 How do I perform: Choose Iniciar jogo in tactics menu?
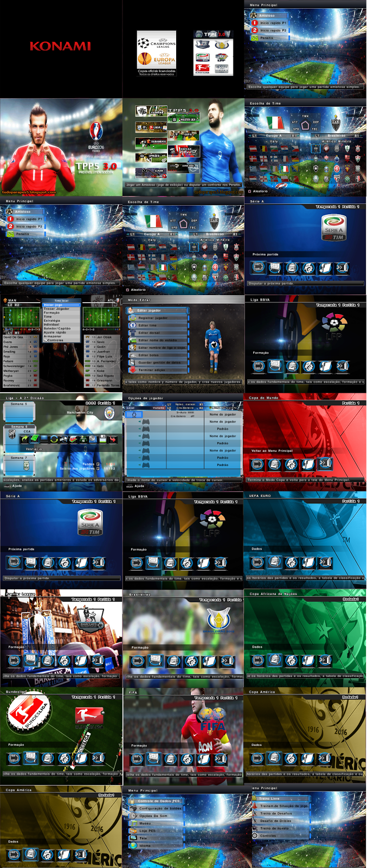point(61,305)
